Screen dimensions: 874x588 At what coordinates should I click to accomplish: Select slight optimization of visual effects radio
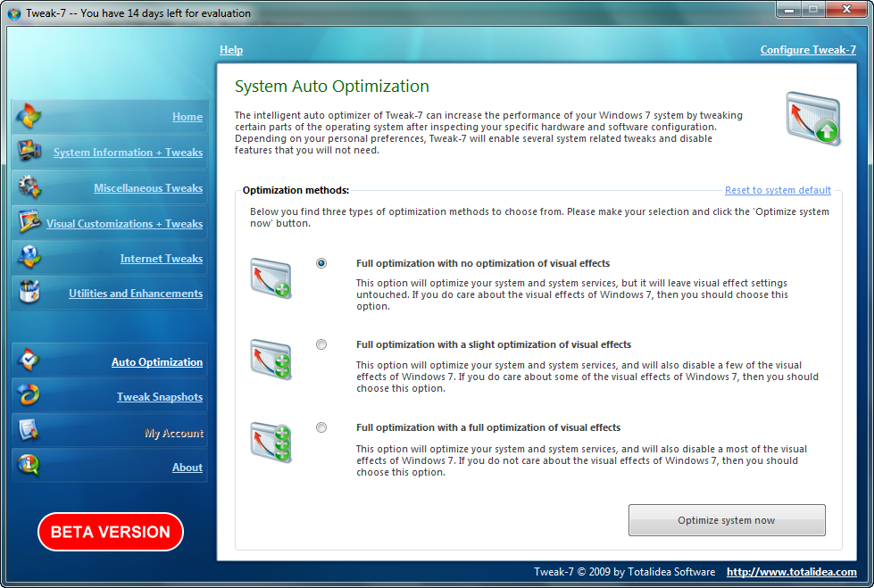(321, 344)
